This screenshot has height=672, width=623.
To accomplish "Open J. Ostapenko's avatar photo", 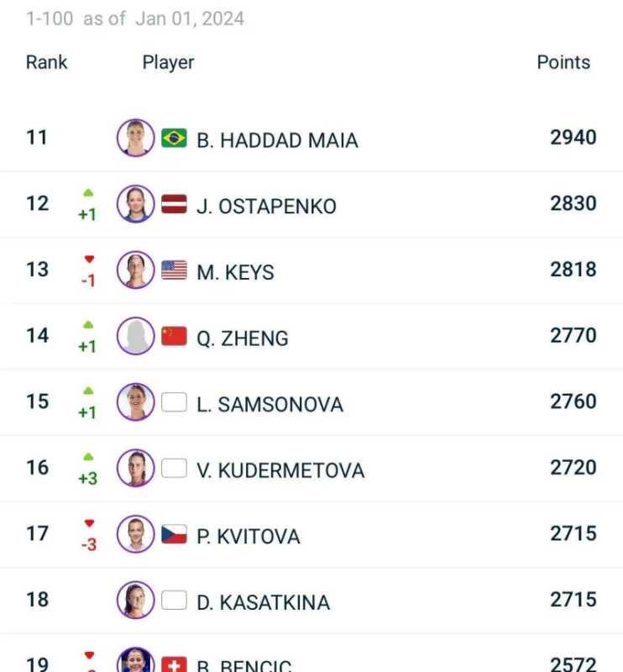I will [x=135, y=204].
